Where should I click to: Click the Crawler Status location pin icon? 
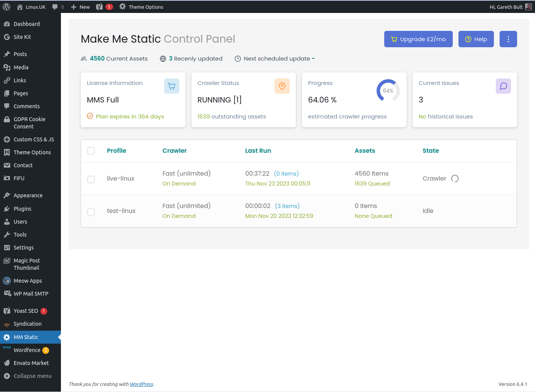pyautogui.click(x=282, y=86)
